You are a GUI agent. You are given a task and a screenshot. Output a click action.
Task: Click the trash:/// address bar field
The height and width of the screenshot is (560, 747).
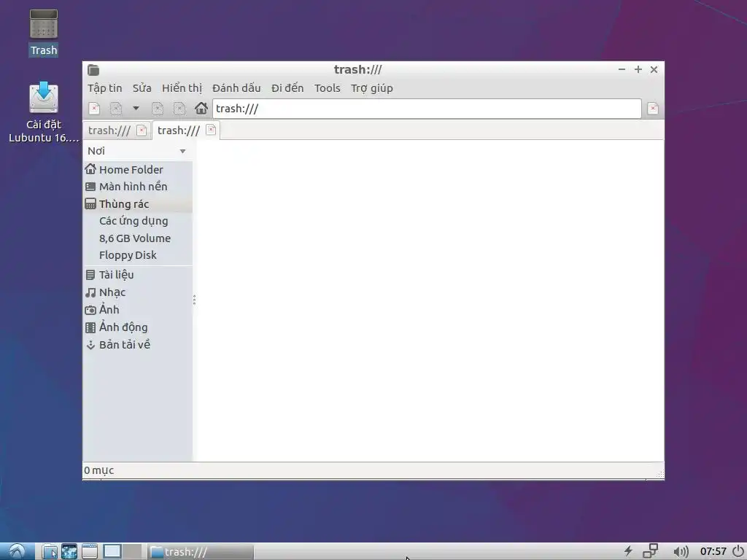(427, 109)
